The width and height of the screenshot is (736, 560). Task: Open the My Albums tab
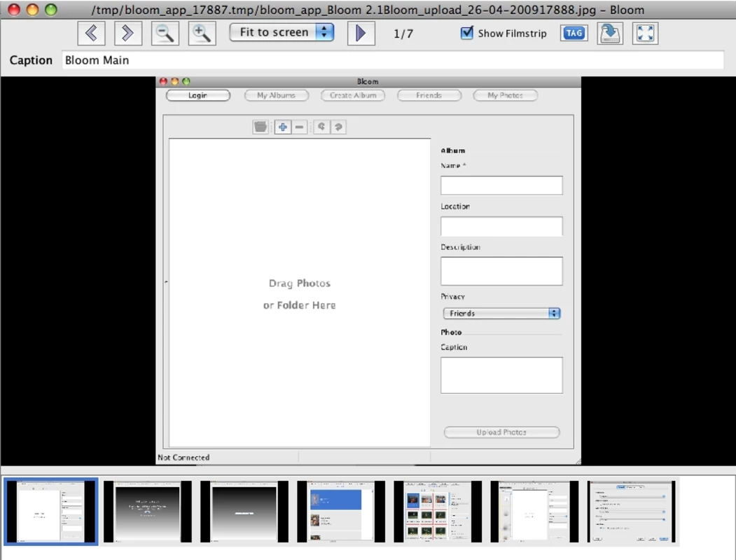point(277,95)
